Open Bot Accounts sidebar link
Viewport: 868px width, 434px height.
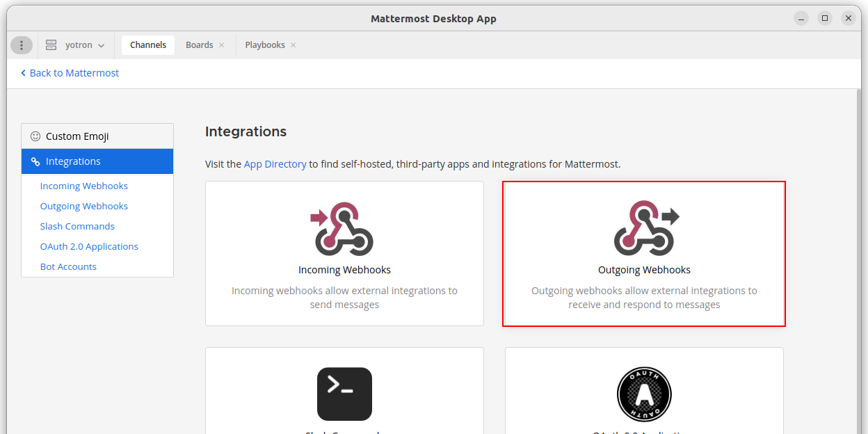pyautogui.click(x=68, y=266)
